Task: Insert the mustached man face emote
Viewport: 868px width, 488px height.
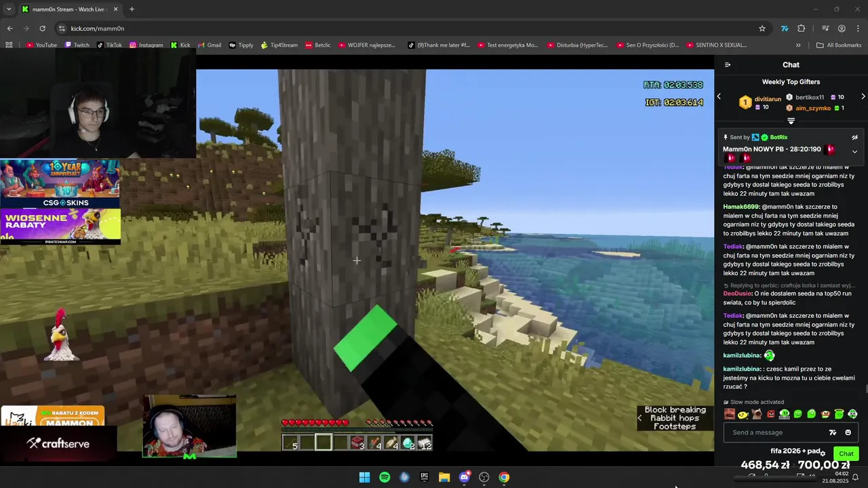Action: 730,414
